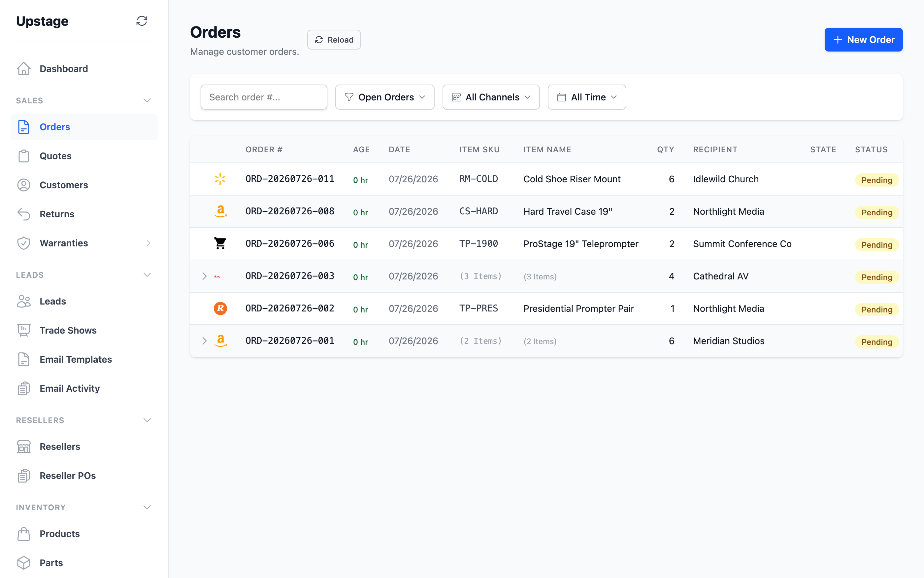This screenshot has width=924, height=578.
Task: Click the sync icon beside Upstage logo
Action: pyautogui.click(x=142, y=21)
